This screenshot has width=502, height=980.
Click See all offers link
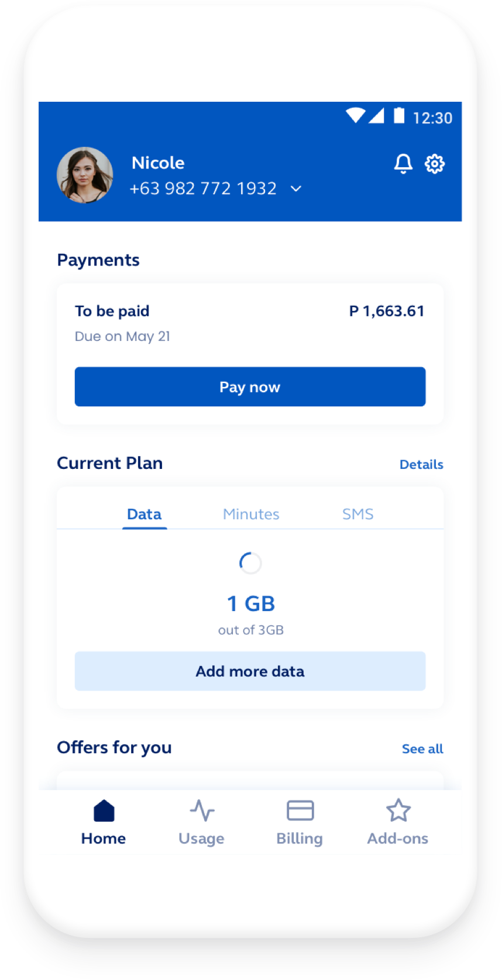(422, 748)
